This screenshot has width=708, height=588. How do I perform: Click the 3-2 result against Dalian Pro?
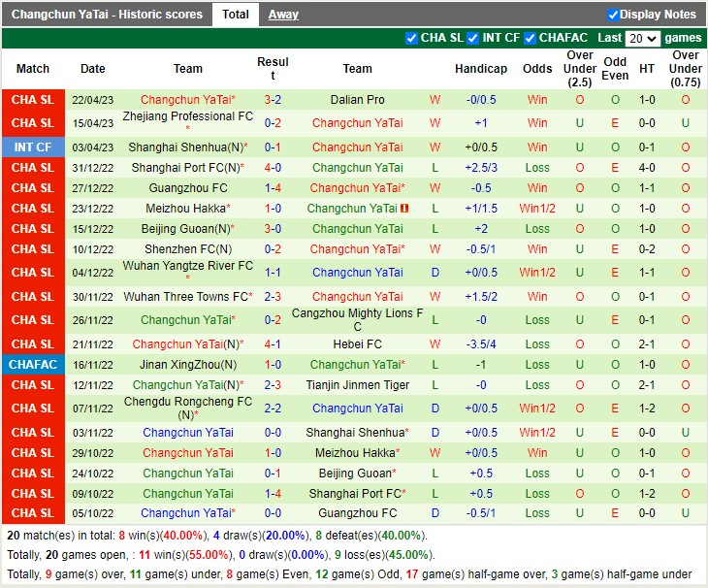click(x=273, y=100)
